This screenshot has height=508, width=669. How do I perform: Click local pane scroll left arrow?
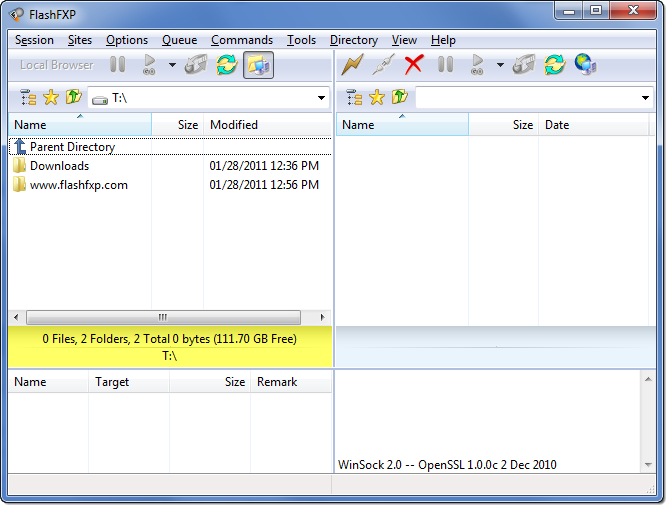[x=16, y=317]
